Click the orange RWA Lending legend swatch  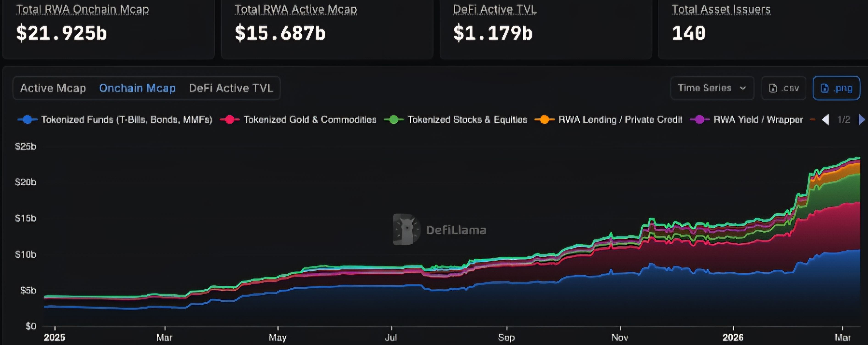point(544,120)
